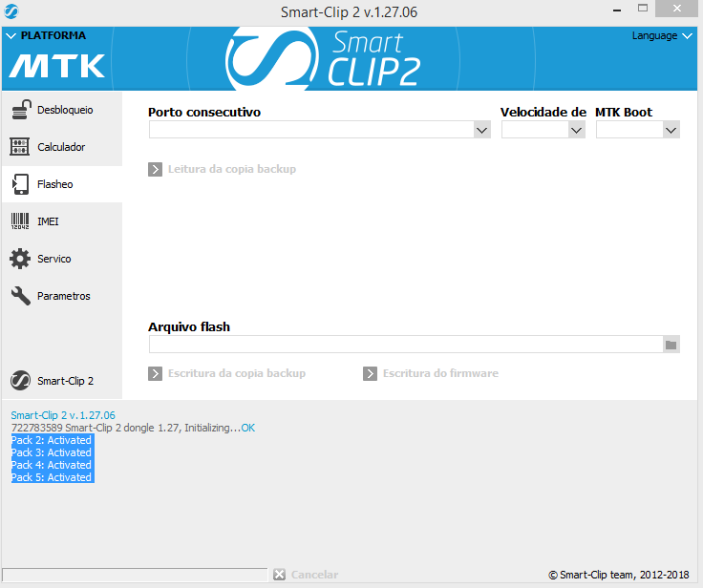Click the Velocidade de combo box field
703x588 pixels.
543,131
